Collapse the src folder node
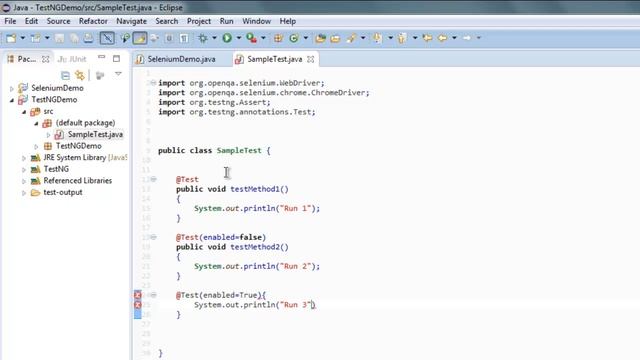The image size is (640, 360). [24, 111]
